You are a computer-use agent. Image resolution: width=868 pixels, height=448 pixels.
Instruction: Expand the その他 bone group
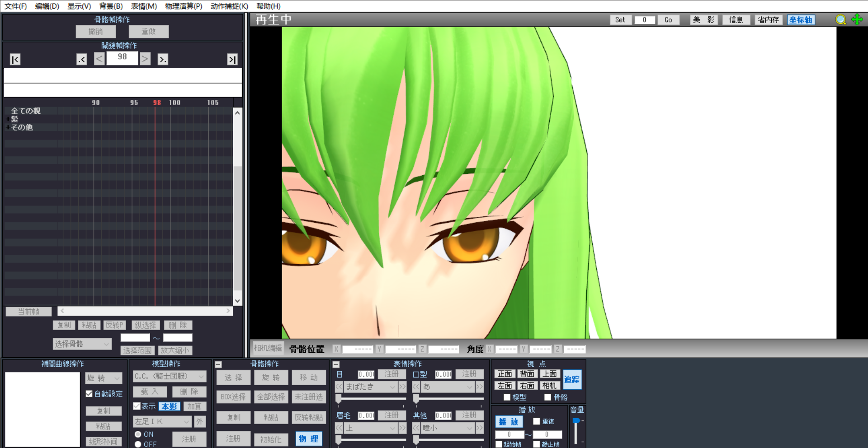pos(7,127)
